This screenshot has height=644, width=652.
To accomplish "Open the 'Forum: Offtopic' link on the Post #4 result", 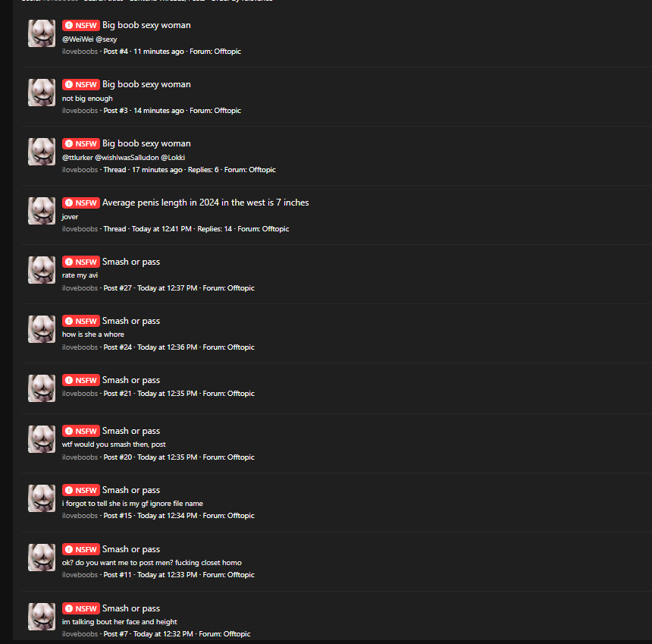I will [x=215, y=52].
